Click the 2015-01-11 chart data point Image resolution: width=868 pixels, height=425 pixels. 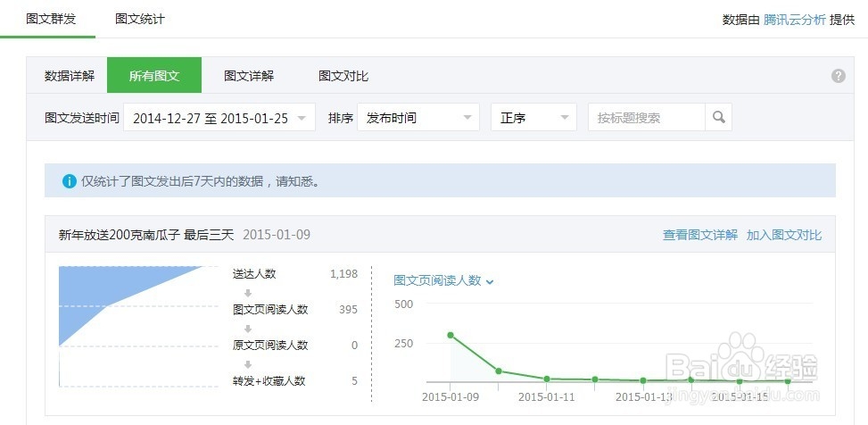[547, 379]
